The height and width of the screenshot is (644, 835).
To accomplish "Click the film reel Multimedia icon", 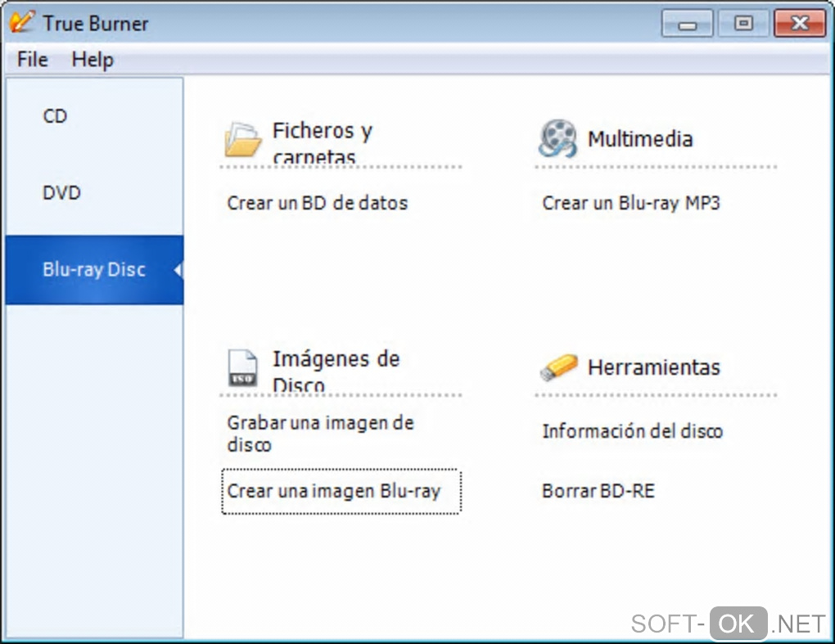I will [x=557, y=138].
